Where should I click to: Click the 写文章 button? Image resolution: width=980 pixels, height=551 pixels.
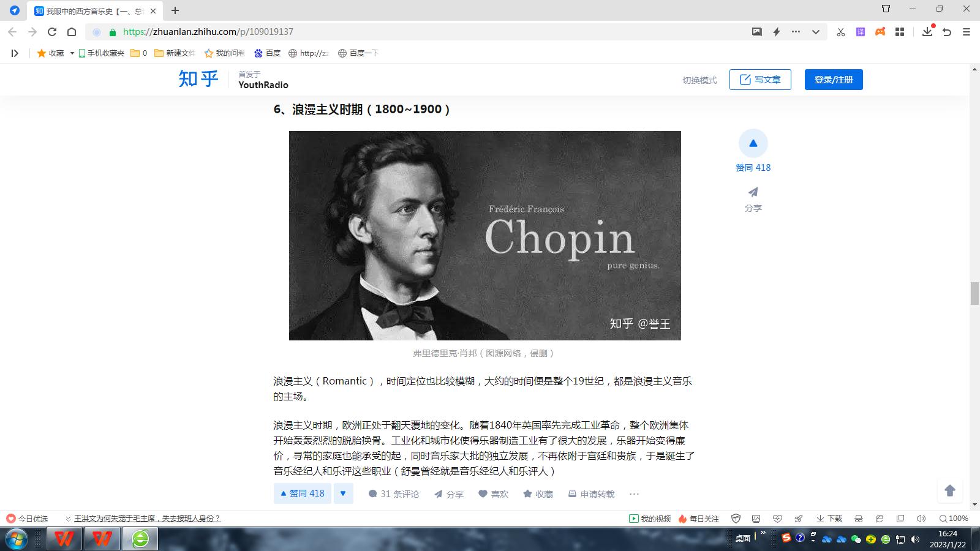(x=760, y=80)
